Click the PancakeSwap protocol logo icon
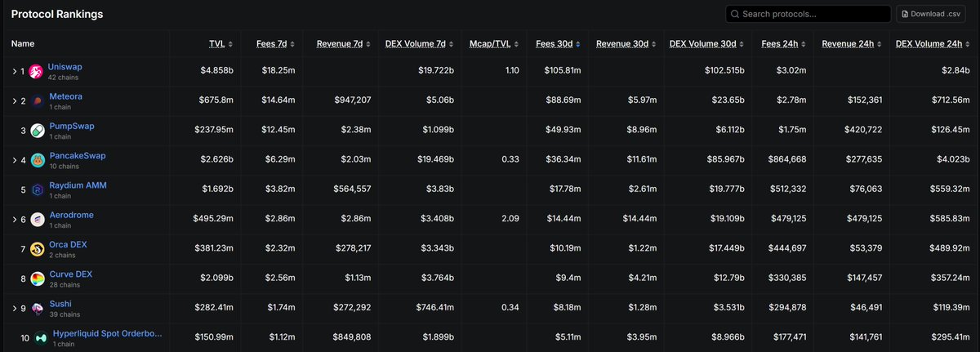 pos(36,161)
